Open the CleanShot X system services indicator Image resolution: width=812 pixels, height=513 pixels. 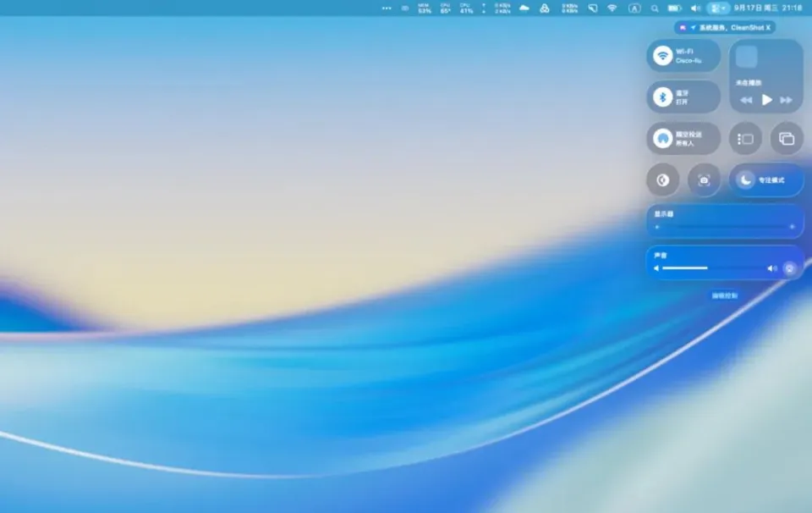point(724,27)
